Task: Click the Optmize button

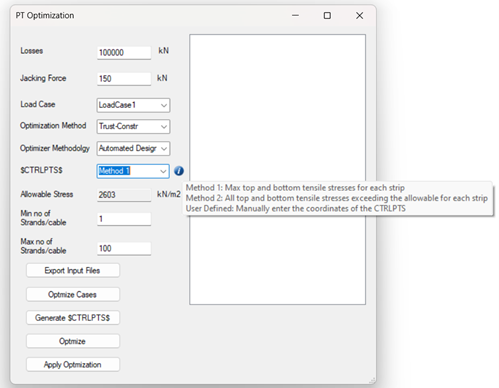Action: tap(73, 341)
